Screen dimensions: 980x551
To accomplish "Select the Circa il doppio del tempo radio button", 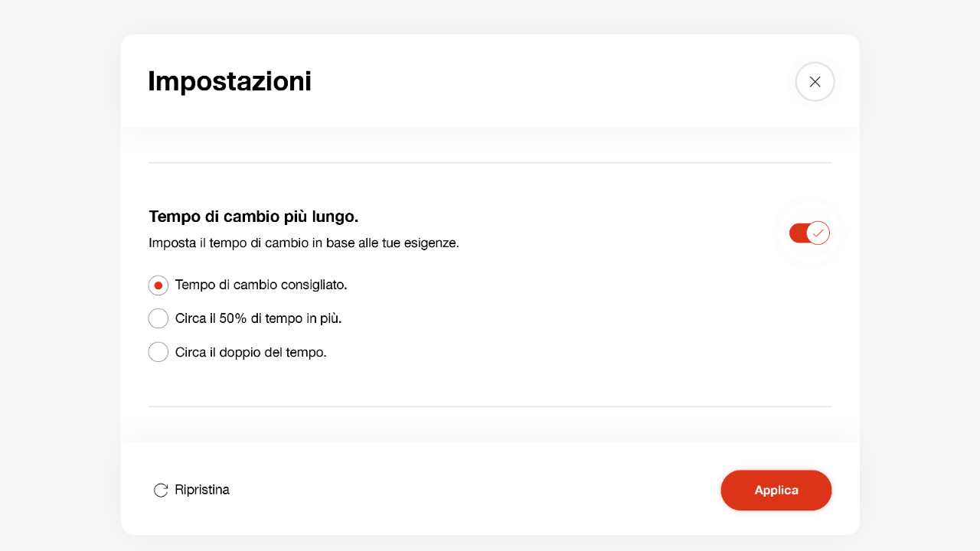I will click(158, 352).
